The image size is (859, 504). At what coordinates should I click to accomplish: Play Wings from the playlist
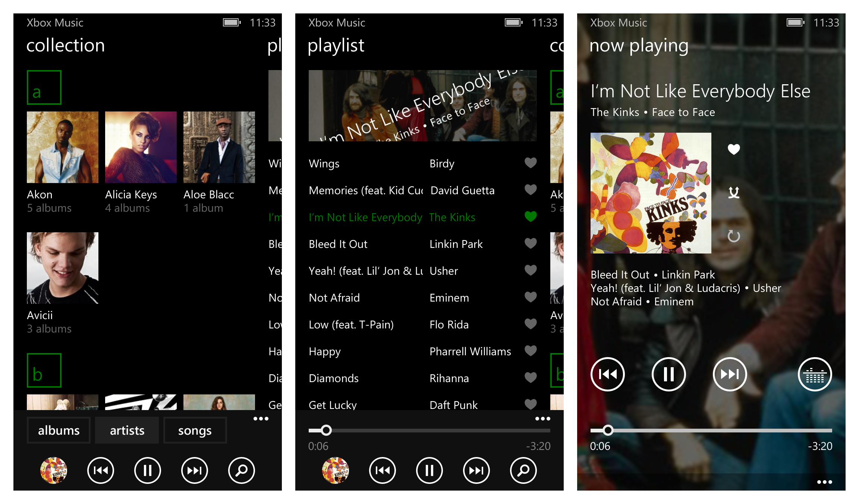click(324, 164)
